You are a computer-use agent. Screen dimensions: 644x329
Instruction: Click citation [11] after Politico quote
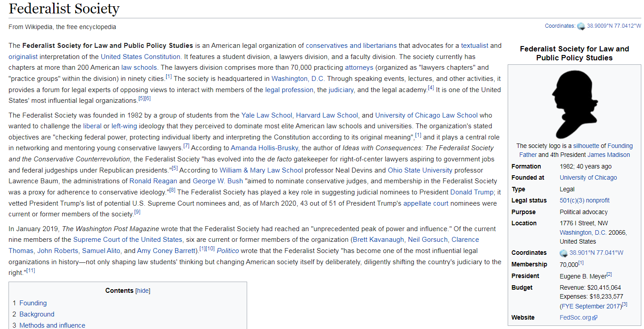coord(30,270)
